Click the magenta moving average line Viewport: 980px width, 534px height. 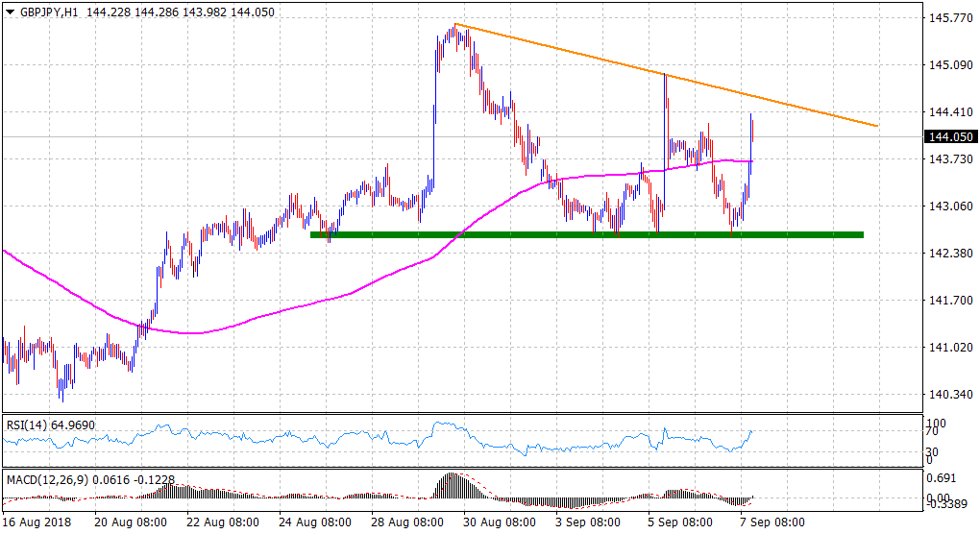pos(288,308)
